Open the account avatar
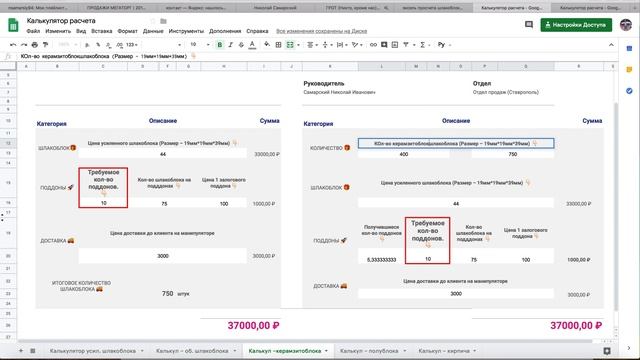 click(626, 25)
